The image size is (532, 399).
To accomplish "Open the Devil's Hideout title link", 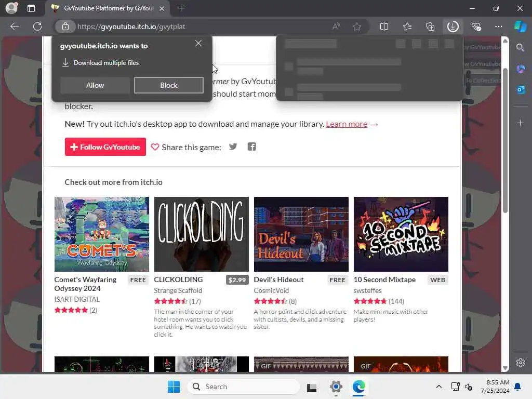I will [278, 280].
